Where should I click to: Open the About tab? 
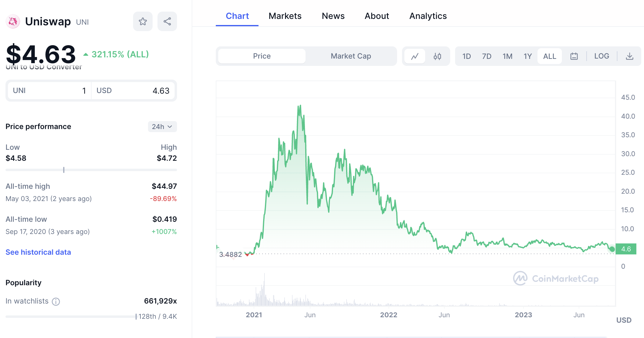377,16
